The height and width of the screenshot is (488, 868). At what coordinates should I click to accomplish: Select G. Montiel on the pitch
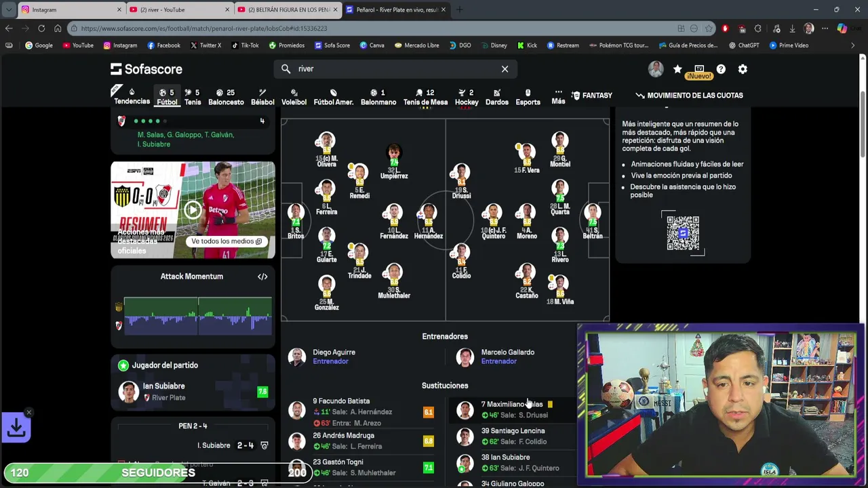(x=560, y=150)
